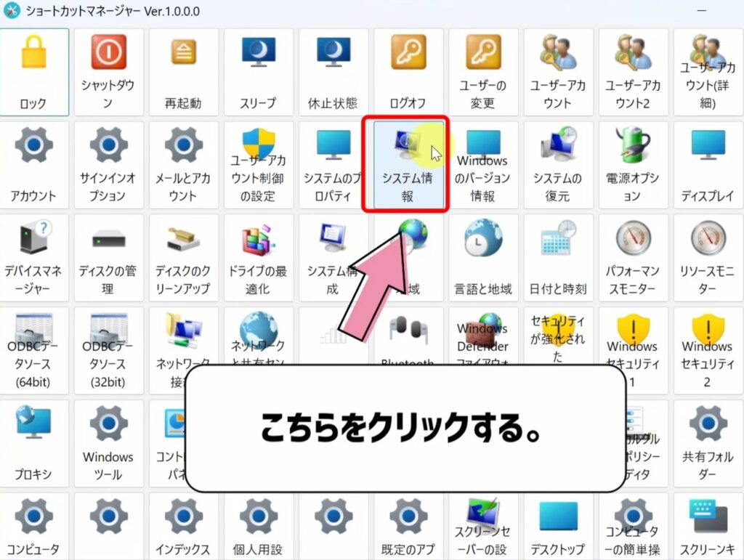Image resolution: width=744 pixels, height=560 pixels.
Task: Open the 日付と時刻 shortcut
Action: click(557, 257)
